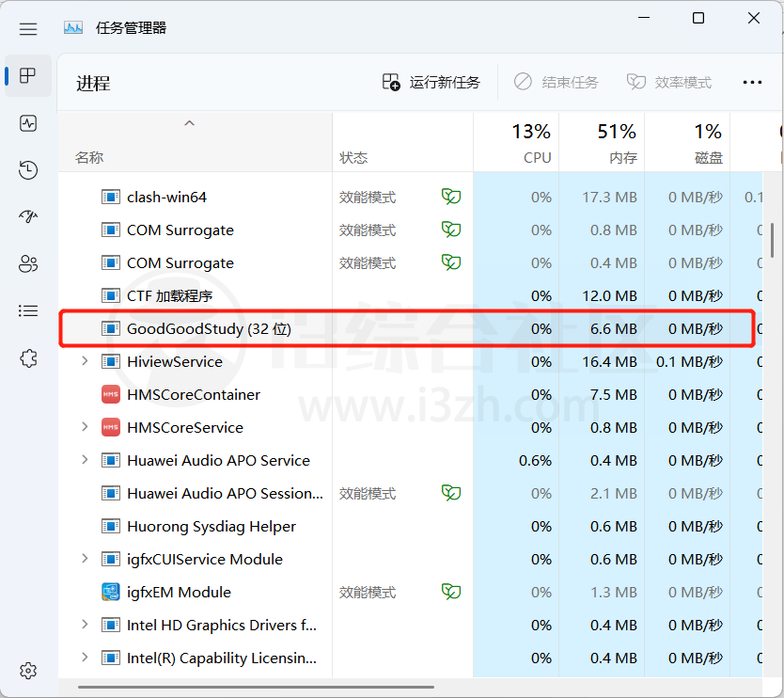Expand the igfxCUIService Module group
784x698 pixels.
85,559
